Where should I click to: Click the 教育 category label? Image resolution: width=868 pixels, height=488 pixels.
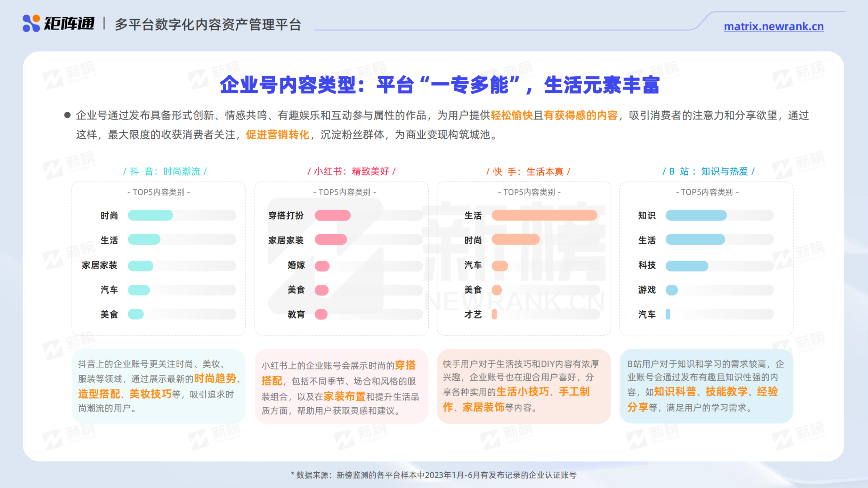click(x=296, y=315)
